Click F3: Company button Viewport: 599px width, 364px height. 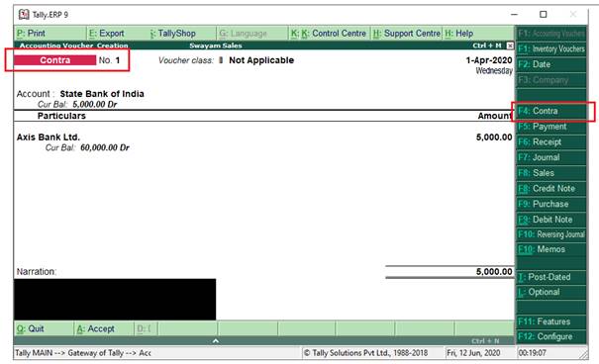coord(550,80)
